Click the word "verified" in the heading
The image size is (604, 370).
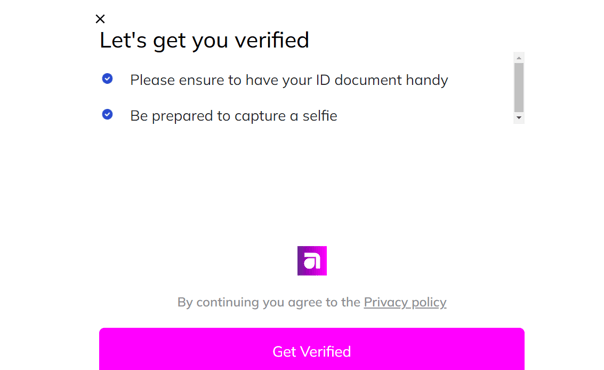coord(272,40)
